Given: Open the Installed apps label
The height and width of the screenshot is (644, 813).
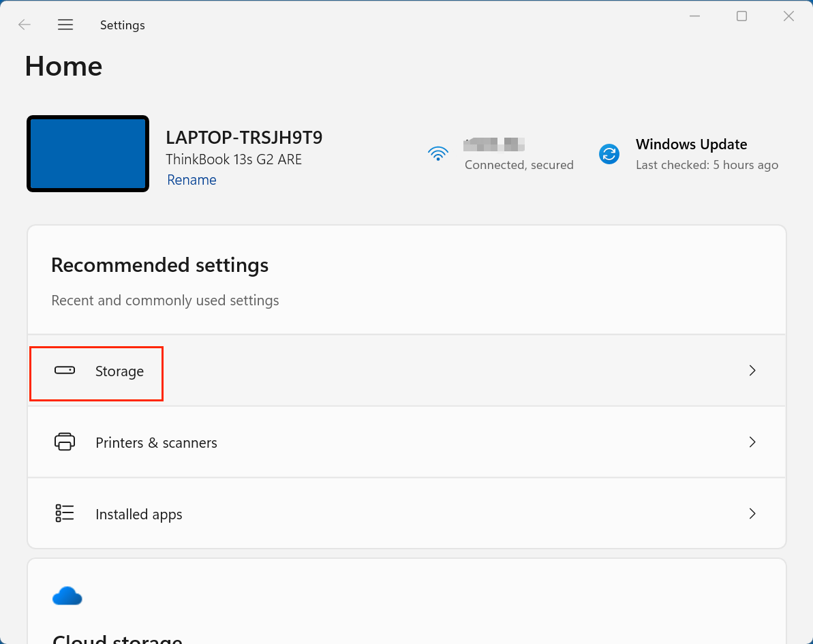Looking at the screenshot, I should (139, 515).
